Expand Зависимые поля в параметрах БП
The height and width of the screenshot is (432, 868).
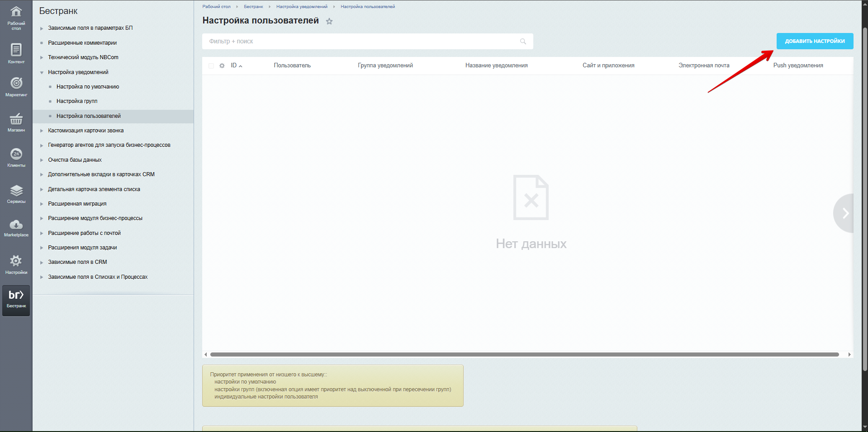tap(42, 28)
